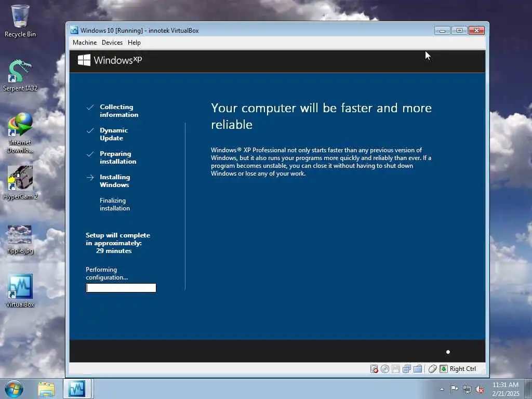Click the Collecting information setup step
532x399 pixels.
[x=119, y=111]
